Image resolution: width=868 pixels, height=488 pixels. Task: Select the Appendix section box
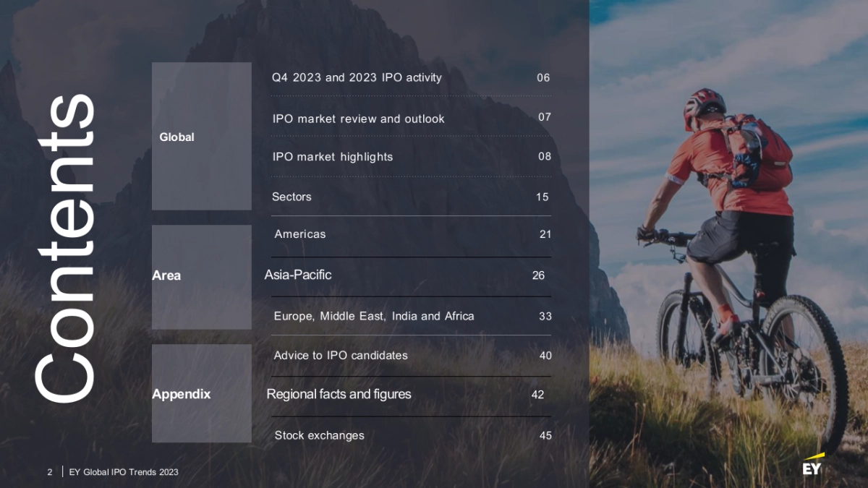pyautogui.click(x=201, y=394)
